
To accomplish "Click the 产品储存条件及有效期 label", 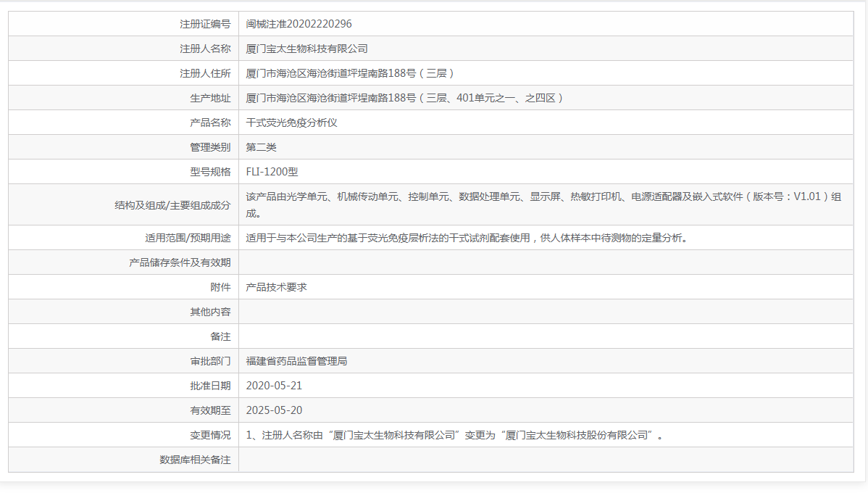I will tap(180, 262).
